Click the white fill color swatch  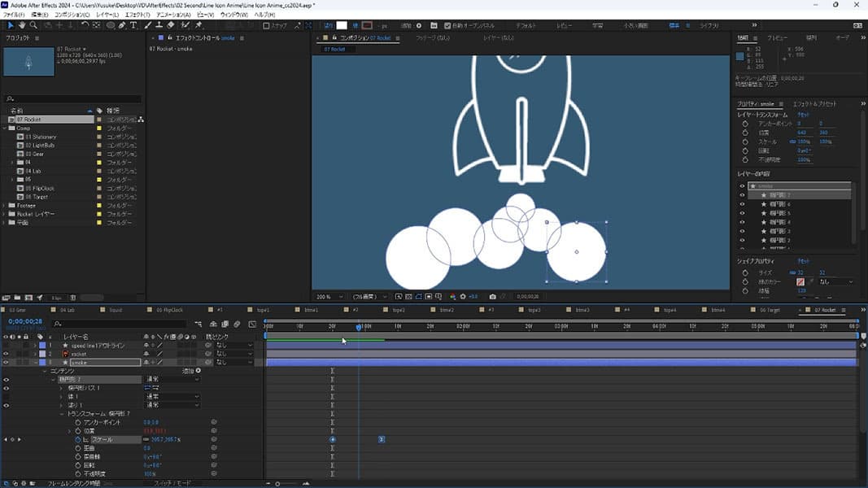click(x=342, y=25)
